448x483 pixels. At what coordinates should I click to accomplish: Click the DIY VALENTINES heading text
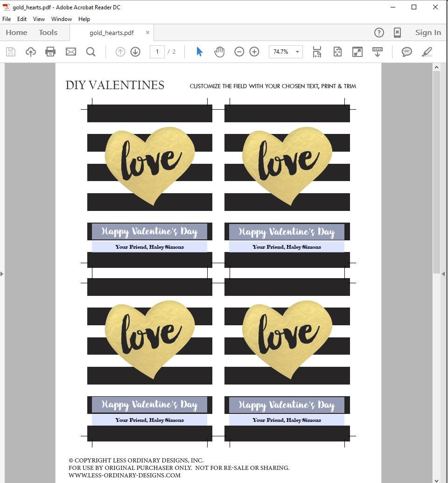point(115,85)
